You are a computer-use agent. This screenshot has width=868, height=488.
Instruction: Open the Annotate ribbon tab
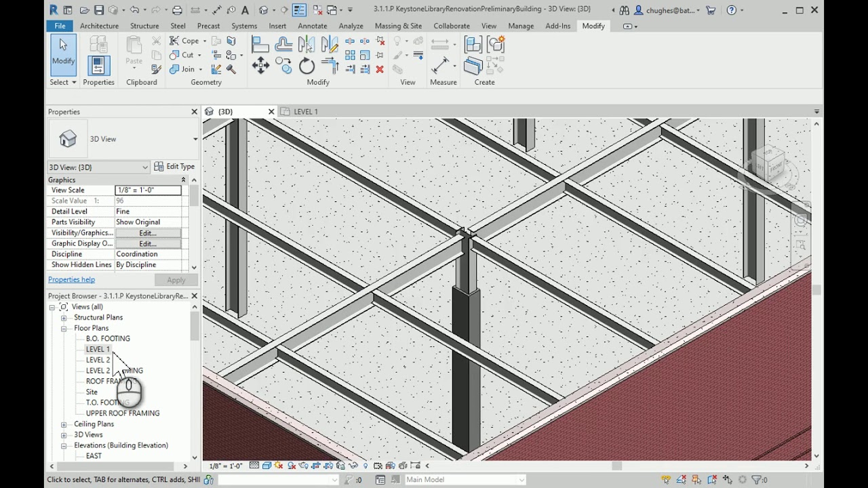[x=313, y=26]
